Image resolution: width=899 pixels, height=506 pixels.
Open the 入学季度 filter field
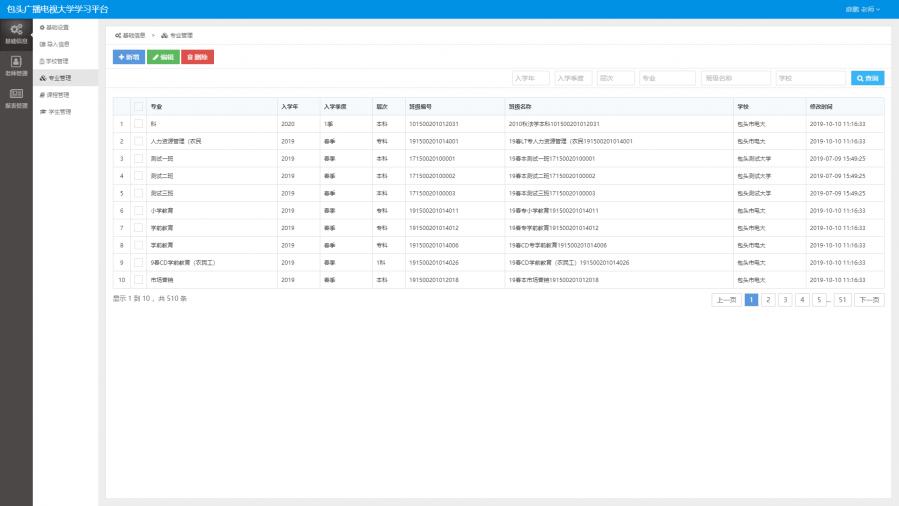coord(573,78)
